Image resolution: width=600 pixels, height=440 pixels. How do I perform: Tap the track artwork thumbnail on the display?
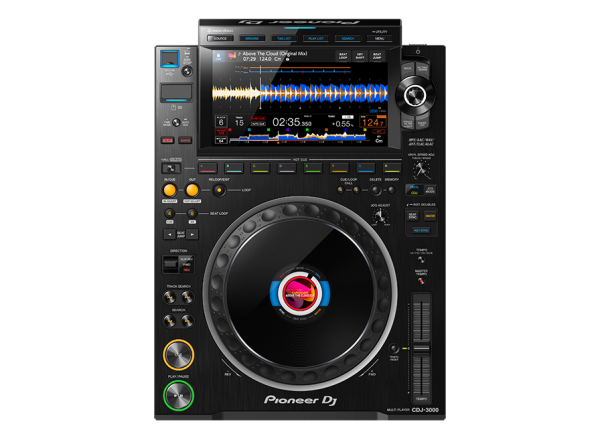click(x=232, y=56)
